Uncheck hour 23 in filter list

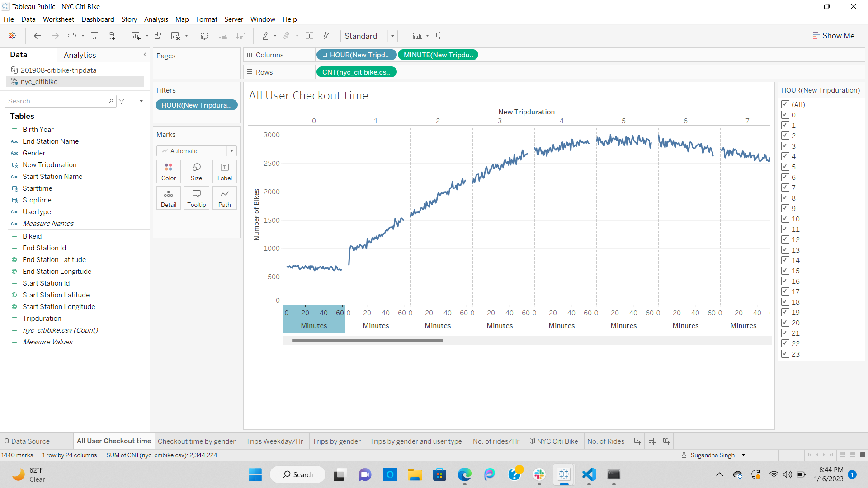click(785, 354)
